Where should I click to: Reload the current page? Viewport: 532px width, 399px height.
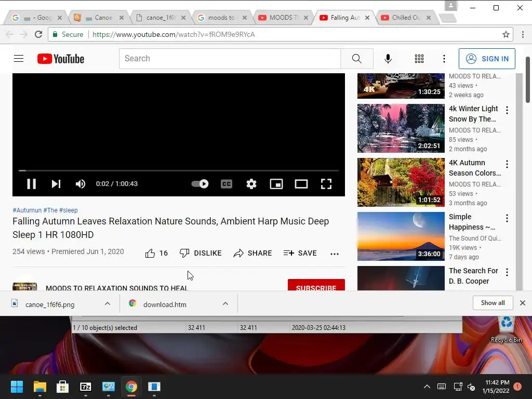pyautogui.click(x=38, y=34)
